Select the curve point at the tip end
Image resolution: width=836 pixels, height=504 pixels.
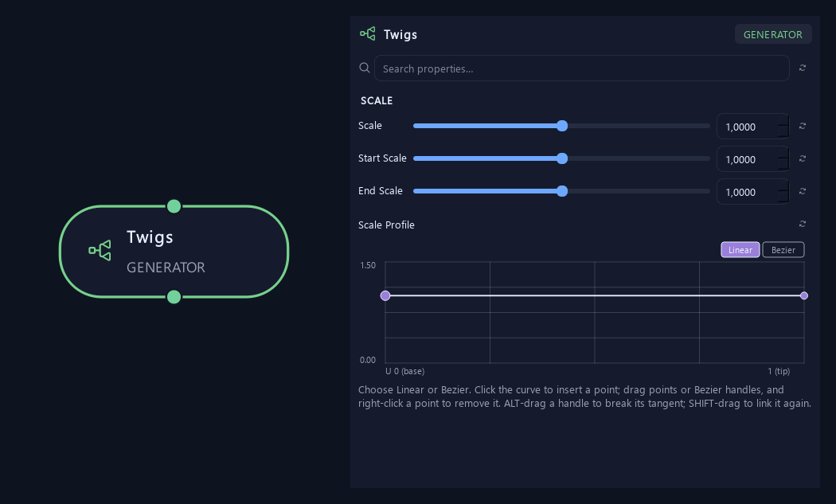(804, 295)
